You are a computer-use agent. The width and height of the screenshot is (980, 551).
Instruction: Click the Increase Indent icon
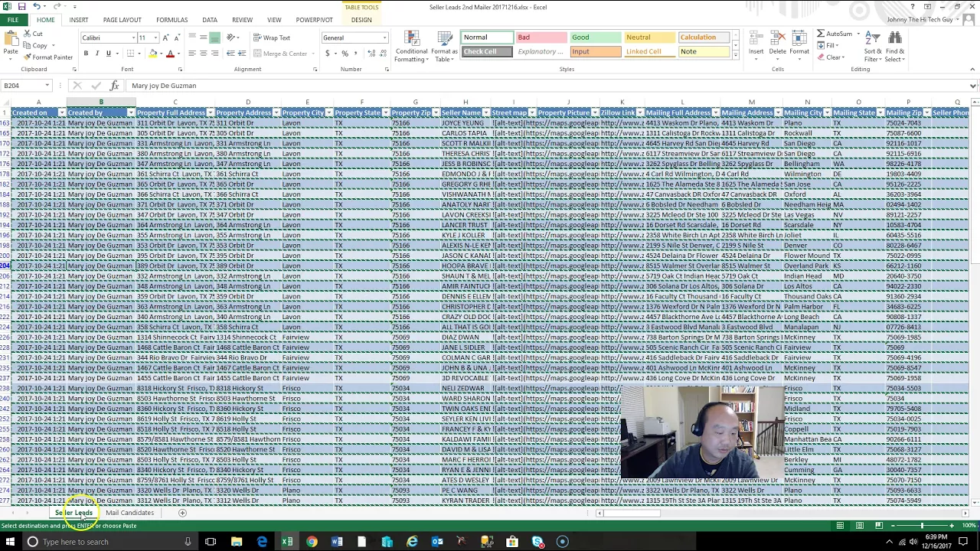[242, 54]
